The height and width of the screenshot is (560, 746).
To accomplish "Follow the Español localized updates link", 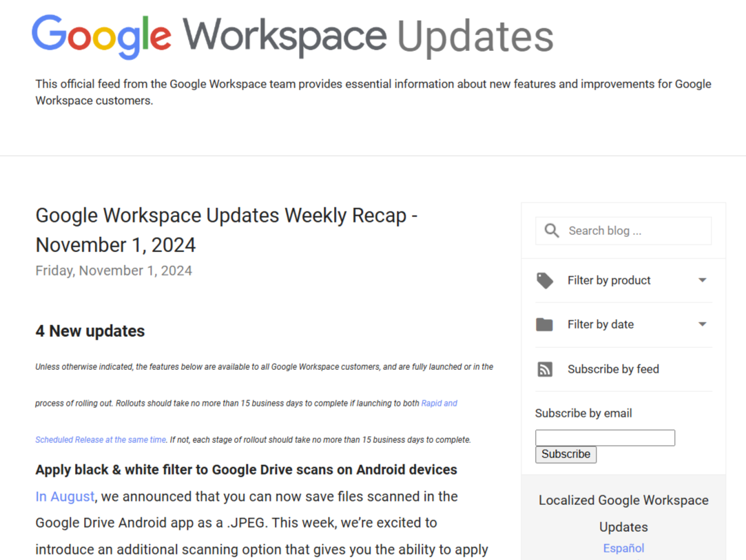I will [623, 548].
